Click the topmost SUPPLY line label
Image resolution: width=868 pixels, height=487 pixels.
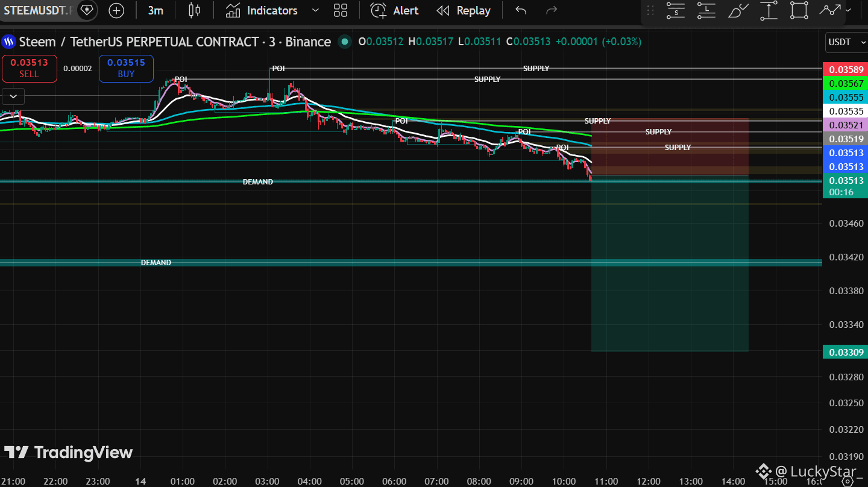pos(536,69)
